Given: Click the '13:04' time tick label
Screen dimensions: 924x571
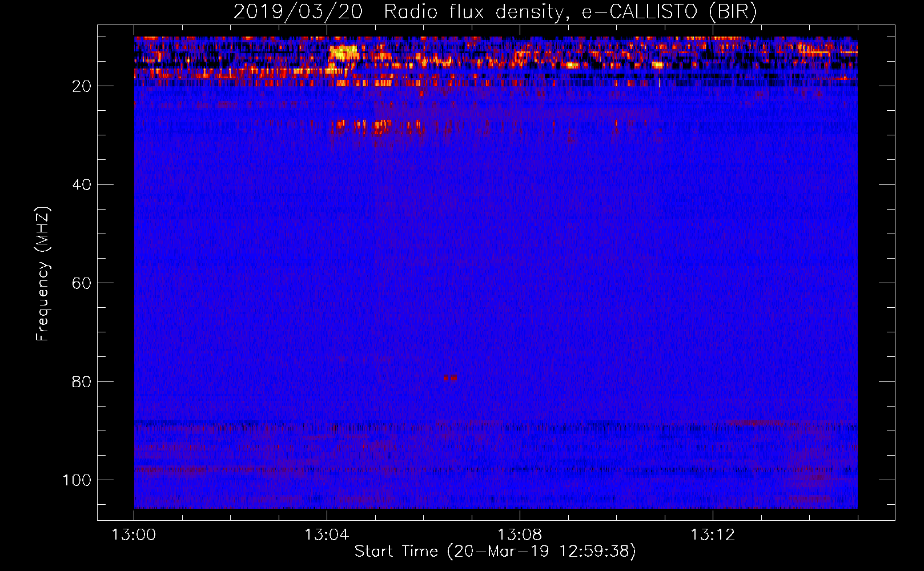Looking at the screenshot, I should (327, 534).
